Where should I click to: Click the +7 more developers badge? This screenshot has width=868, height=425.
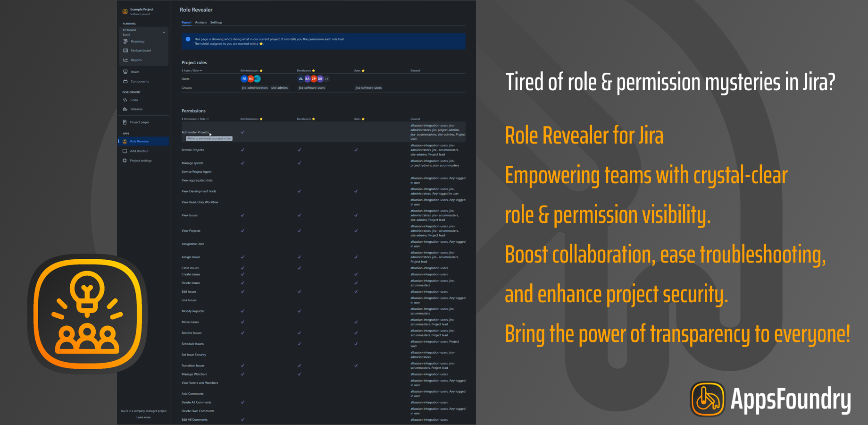[326, 79]
